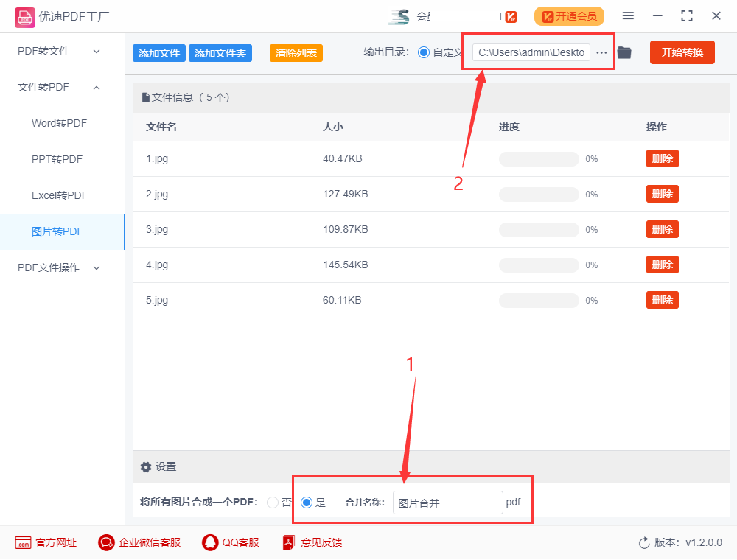This screenshot has height=560, width=737.
Task: Click the 清除列表 button
Action: point(296,53)
